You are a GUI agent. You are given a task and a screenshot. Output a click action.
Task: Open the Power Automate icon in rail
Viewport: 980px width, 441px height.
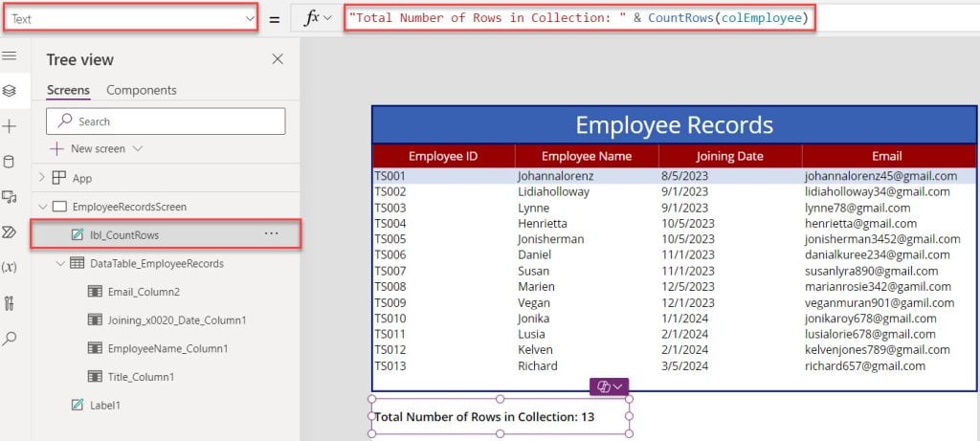10,233
